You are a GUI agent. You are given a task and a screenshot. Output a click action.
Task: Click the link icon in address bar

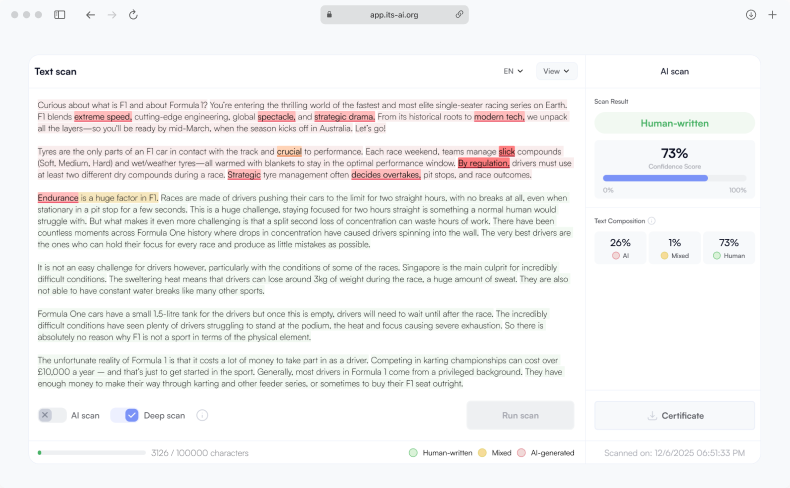click(459, 15)
